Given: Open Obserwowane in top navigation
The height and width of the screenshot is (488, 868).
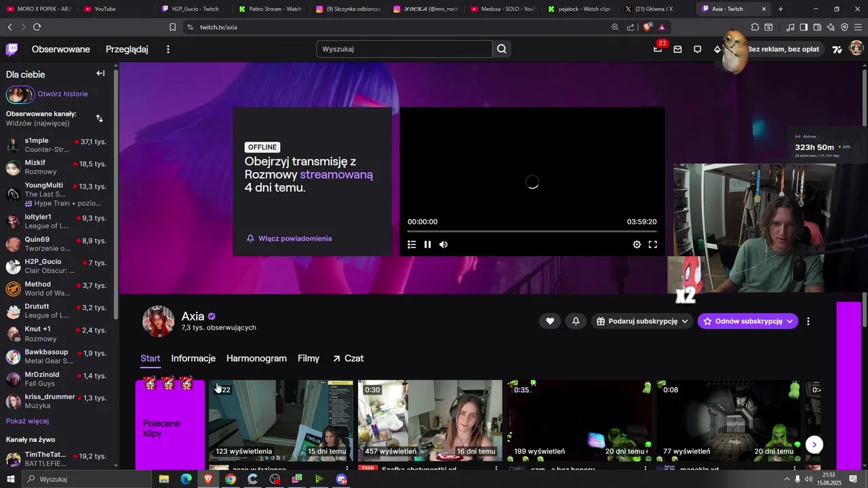Looking at the screenshot, I should click(x=61, y=49).
